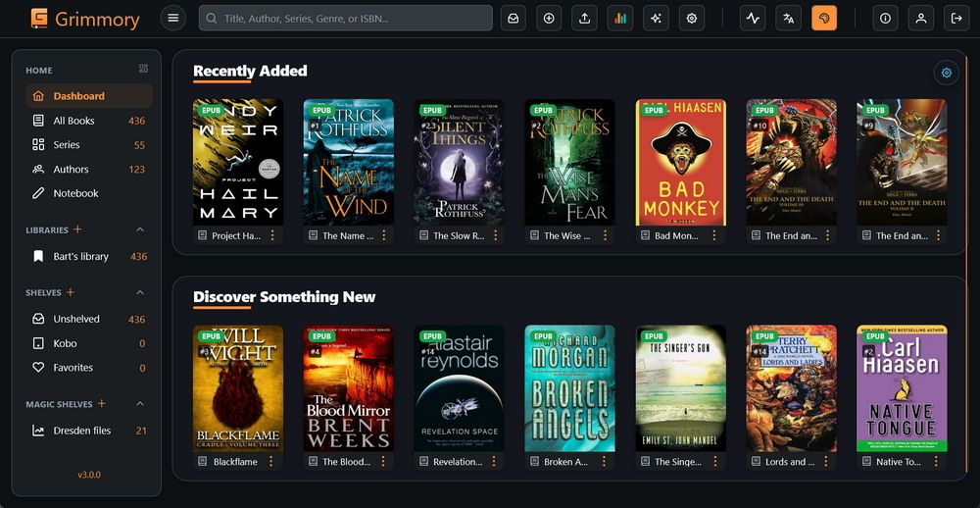Open three-dot menu for Blackflame
Viewport: 980px width, 508px height.
pyautogui.click(x=270, y=462)
